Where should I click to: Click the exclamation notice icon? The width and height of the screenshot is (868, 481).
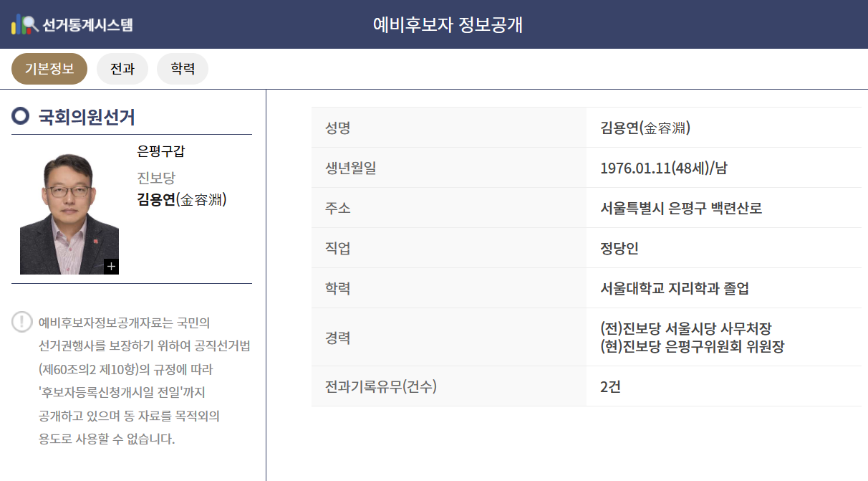click(x=22, y=322)
